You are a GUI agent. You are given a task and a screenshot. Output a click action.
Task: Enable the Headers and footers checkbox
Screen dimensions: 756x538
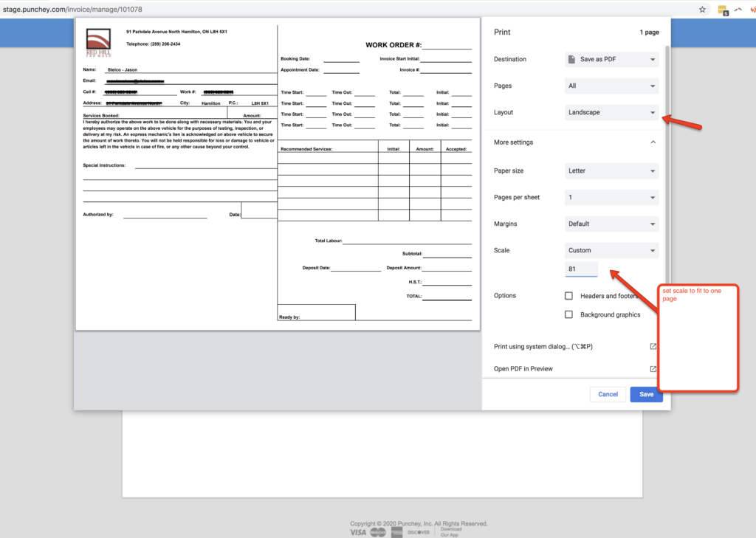coord(568,295)
